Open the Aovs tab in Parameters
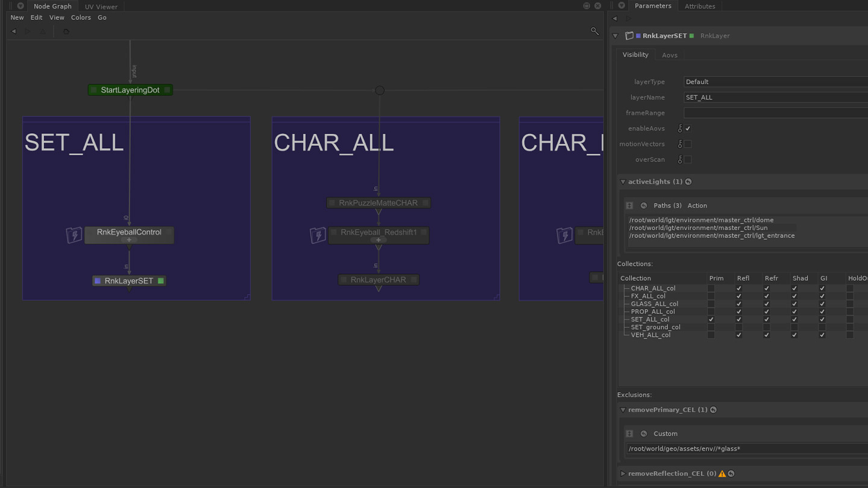 coord(669,55)
